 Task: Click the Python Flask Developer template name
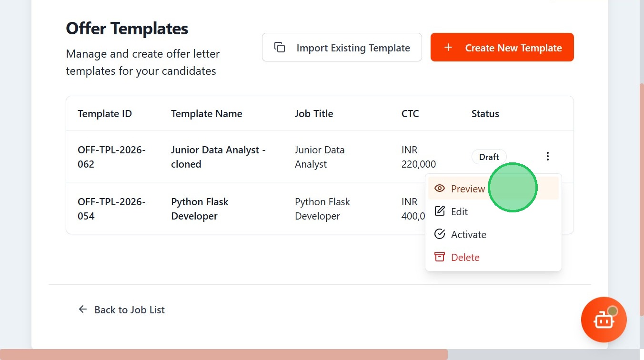(x=200, y=209)
